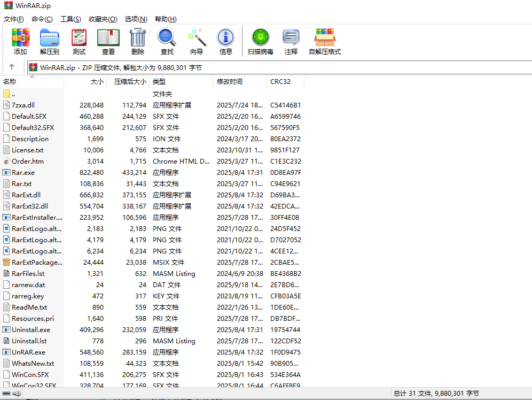Open the View (查看) toolbar icon
The height and width of the screenshot is (400, 532).
(x=108, y=37)
